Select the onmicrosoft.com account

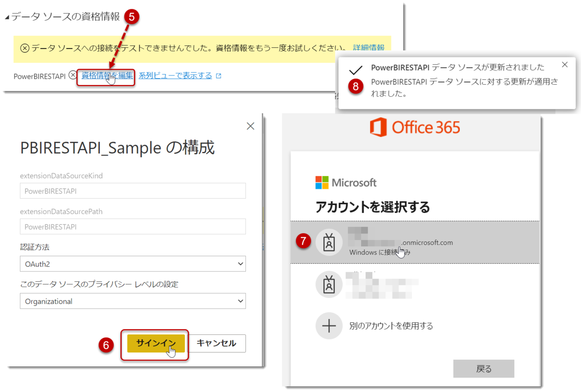[415, 242]
